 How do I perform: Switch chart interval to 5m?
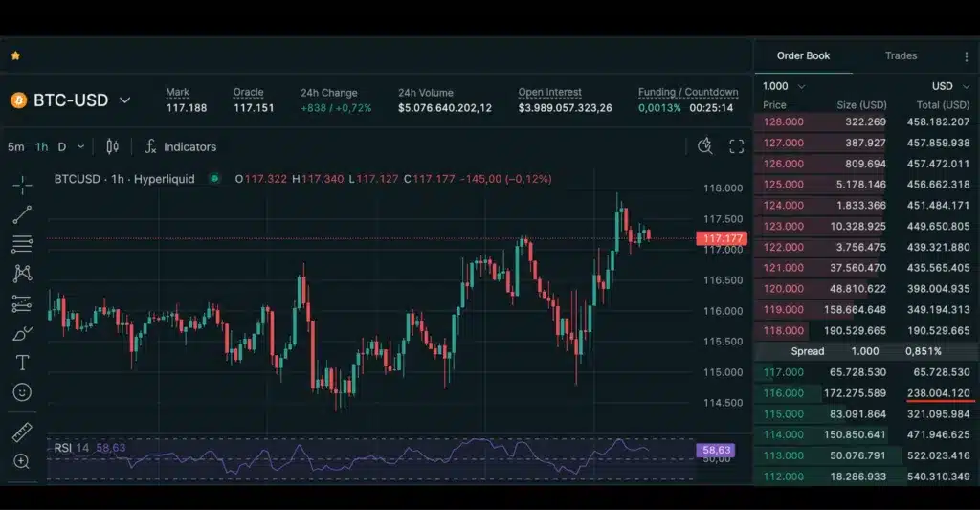tap(15, 147)
